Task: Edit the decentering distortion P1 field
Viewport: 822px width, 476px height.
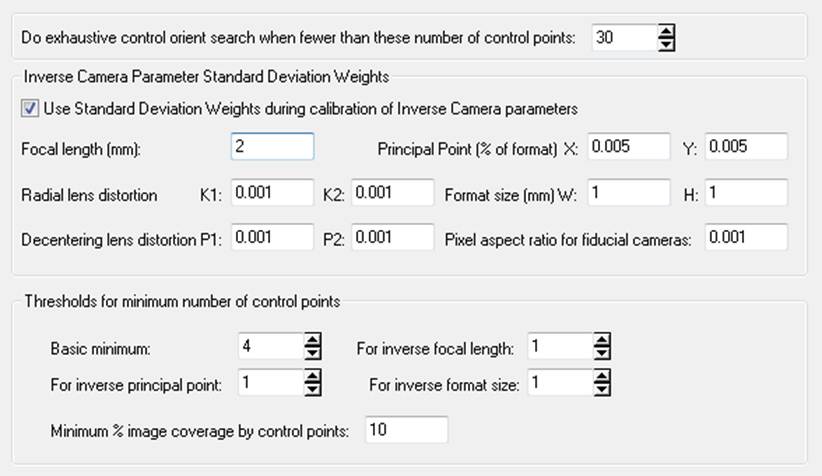Action: pyautogui.click(x=271, y=238)
